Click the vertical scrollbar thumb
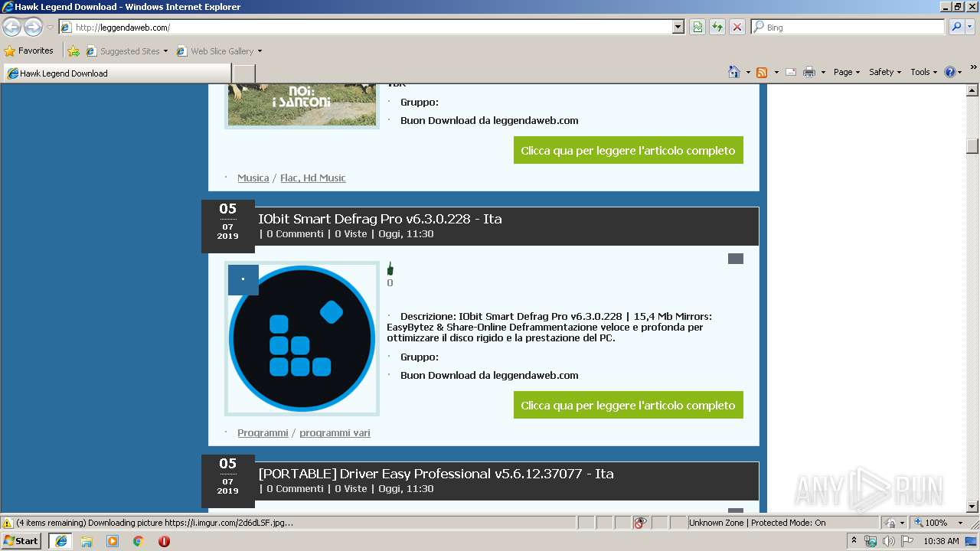 (x=972, y=145)
